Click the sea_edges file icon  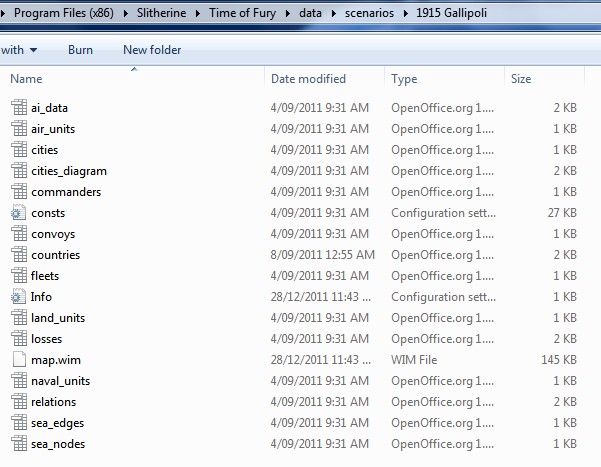[19, 423]
